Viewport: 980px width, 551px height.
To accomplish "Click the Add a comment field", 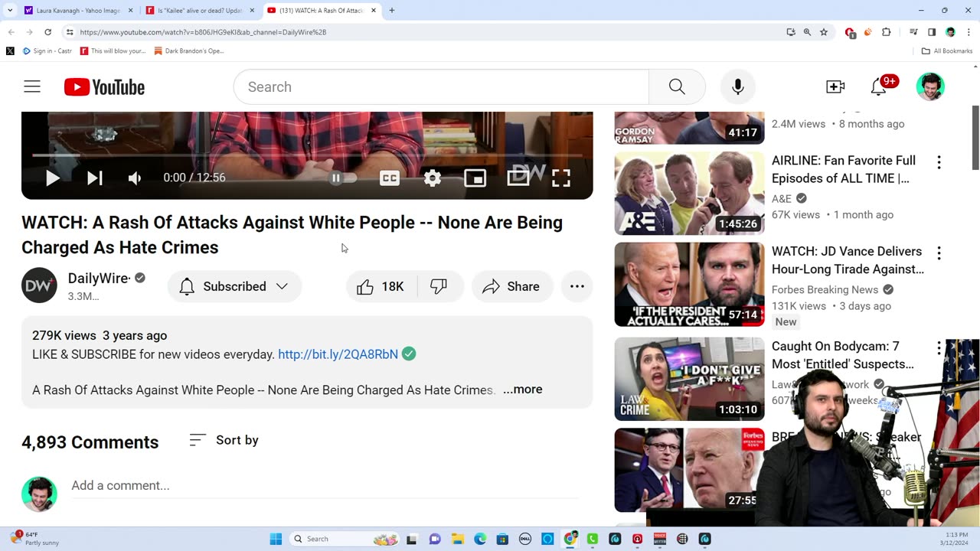I will (x=325, y=486).
